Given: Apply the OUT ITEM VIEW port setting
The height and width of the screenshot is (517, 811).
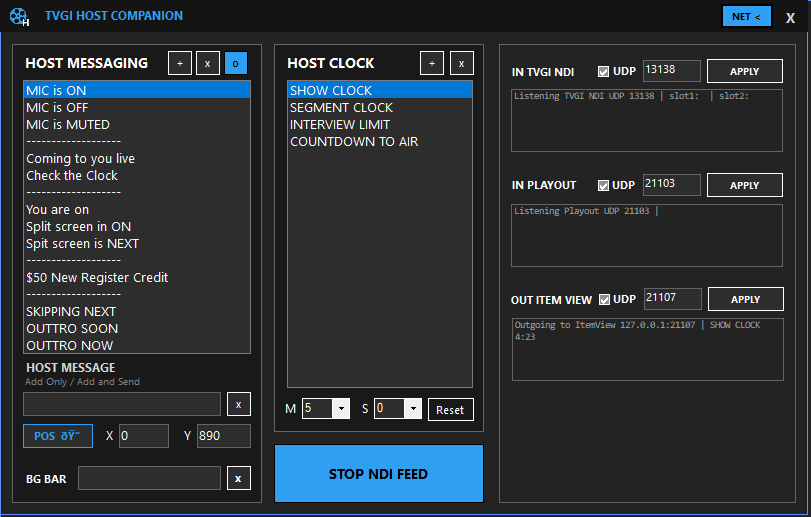Looking at the screenshot, I should [x=746, y=299].
